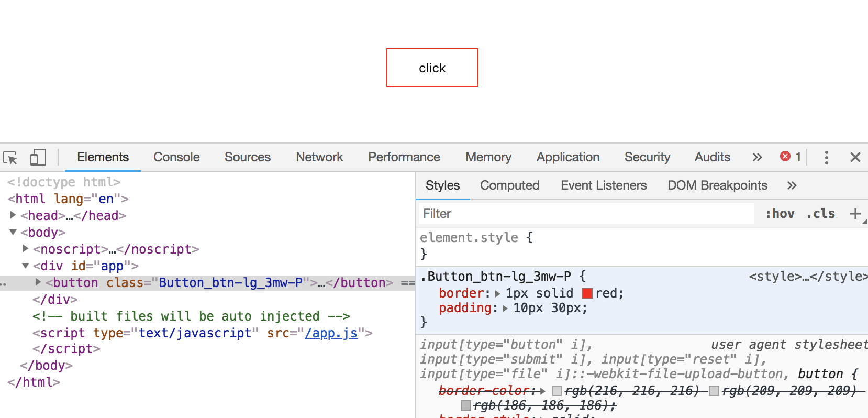Open the Console tab
Viewport: 868px width, 418px height.
click(176, 157)
